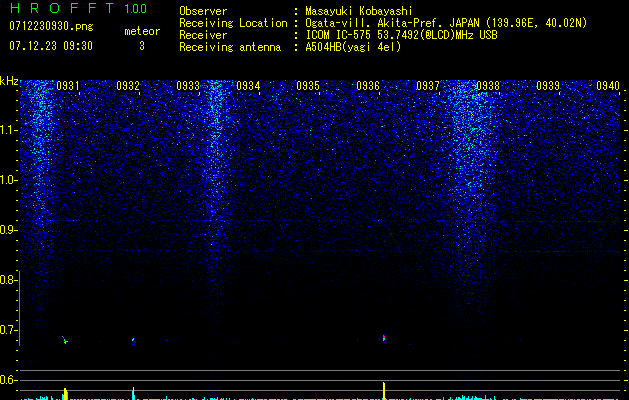This screenshot has width=629, height=400.
Task: Click the Receiving Location label
Action: coord(233,23)
